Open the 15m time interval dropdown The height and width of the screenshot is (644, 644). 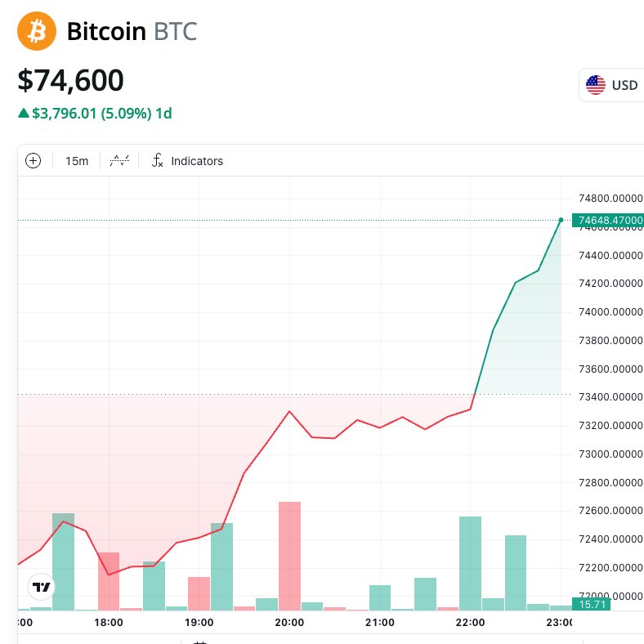(77, 161)
